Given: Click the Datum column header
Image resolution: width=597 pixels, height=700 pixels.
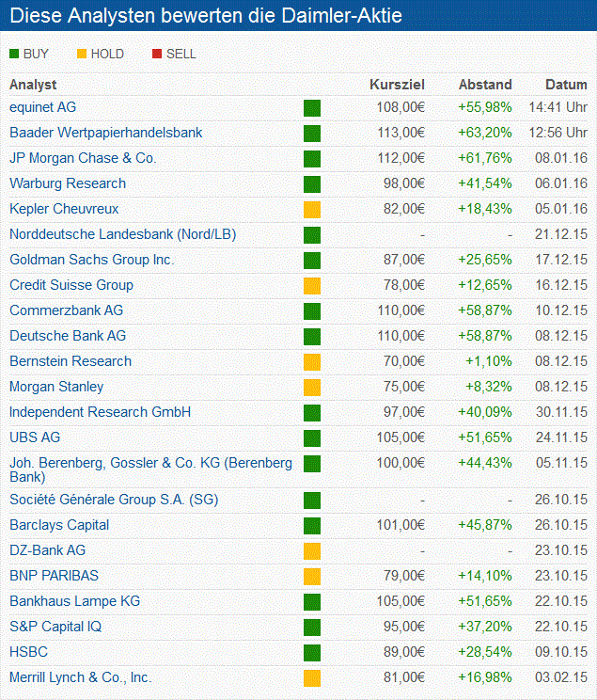Looking at the screenshot, I should point(566,85).
